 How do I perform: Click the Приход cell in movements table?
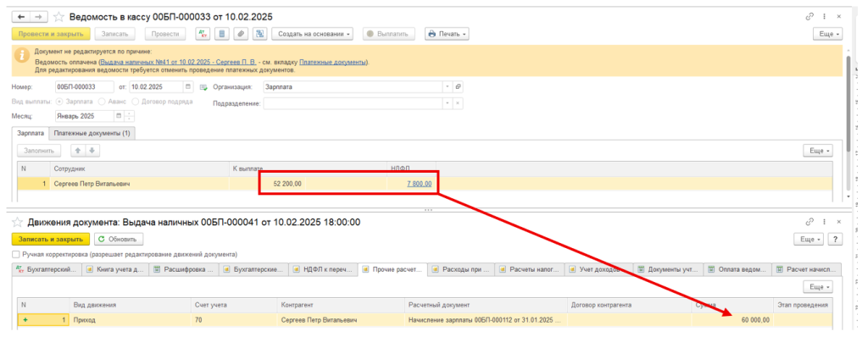click(x=130, y=320)
